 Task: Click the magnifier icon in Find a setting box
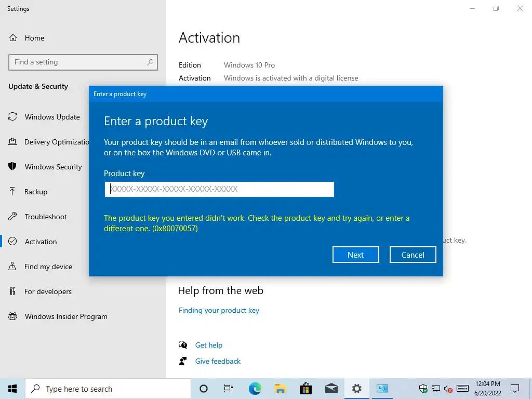click(150, 62)
